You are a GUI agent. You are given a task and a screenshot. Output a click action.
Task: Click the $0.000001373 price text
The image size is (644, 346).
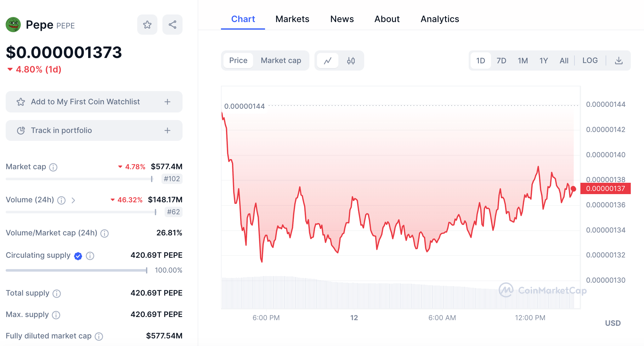pyautogui.click(x=64, y=52)
